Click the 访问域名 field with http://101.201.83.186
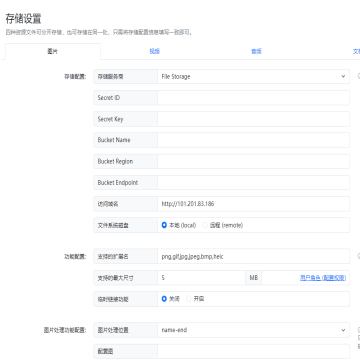The image size is (360, 360). click(x=253, y=204)
